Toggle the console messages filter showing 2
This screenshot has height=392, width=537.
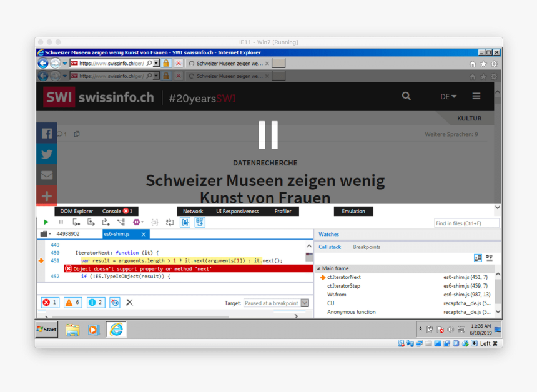96,302
